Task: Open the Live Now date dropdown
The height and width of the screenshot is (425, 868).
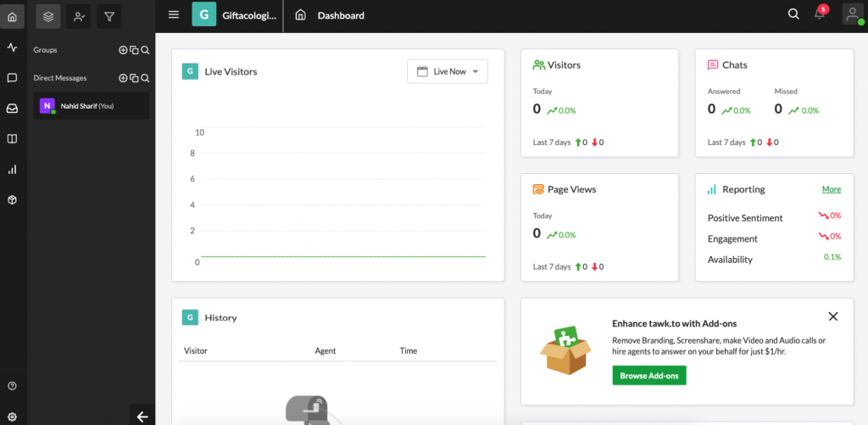Action: [x=448, y=71]
